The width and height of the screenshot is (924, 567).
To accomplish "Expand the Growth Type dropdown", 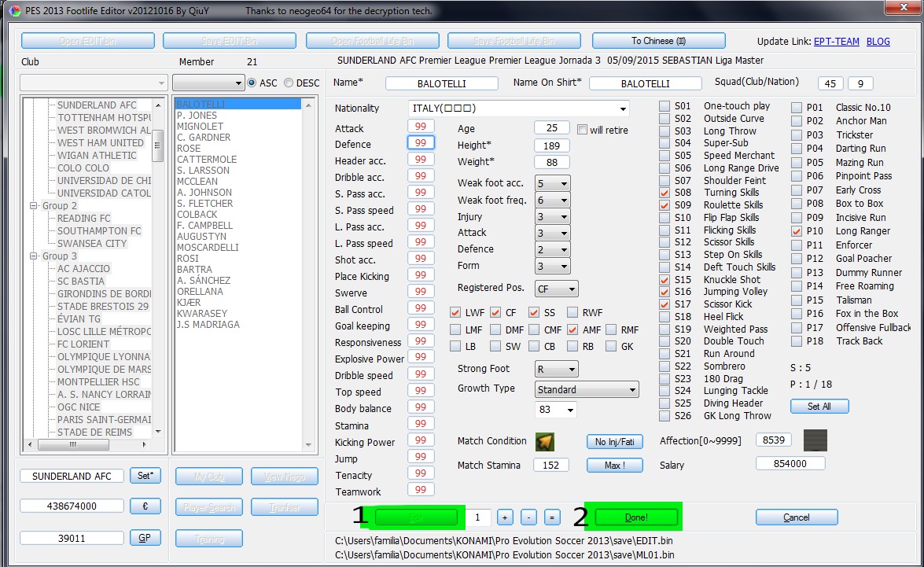I will [632, 389].
